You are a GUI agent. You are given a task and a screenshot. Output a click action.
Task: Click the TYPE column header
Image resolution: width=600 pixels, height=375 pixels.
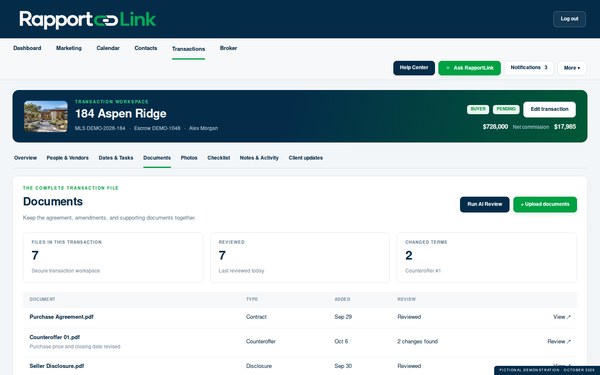(252, 299)
